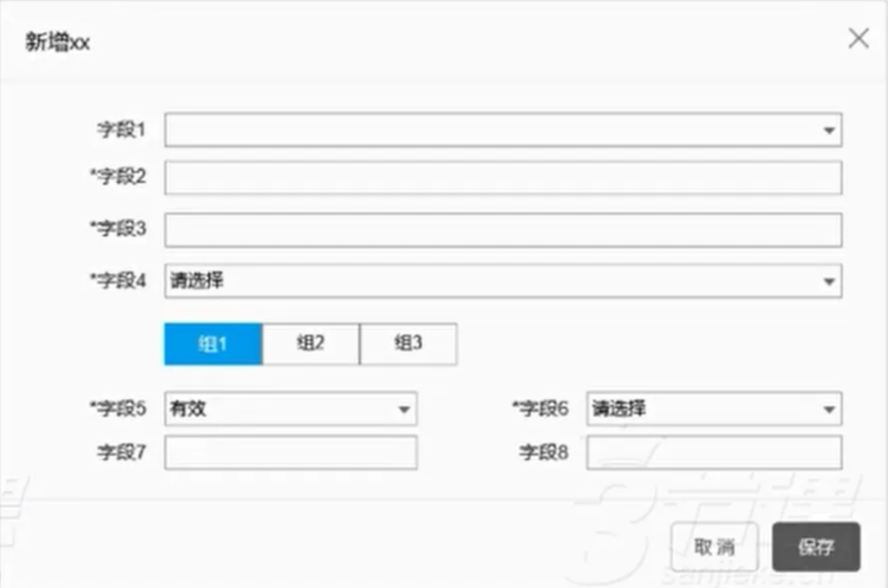This screenshot has height=588, width=888.
Task: Click the 字段8 label text
Action: point(544,452)
